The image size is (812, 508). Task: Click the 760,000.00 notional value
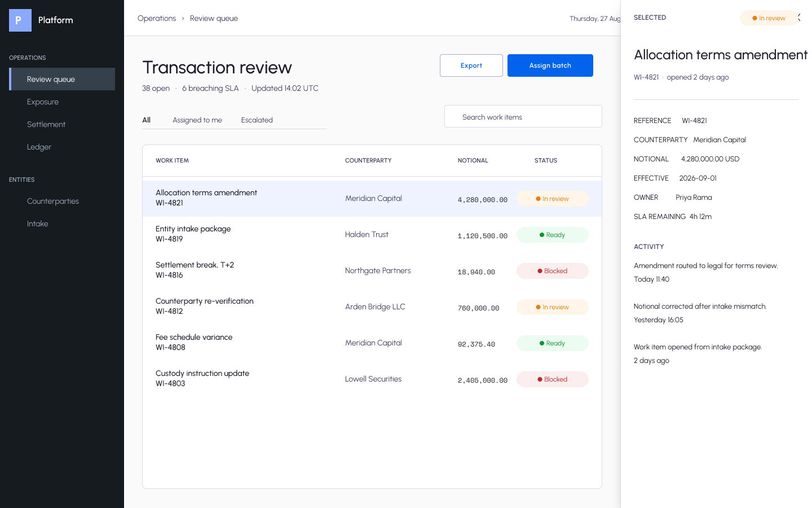pyautogui.click(x=479, y=308)
